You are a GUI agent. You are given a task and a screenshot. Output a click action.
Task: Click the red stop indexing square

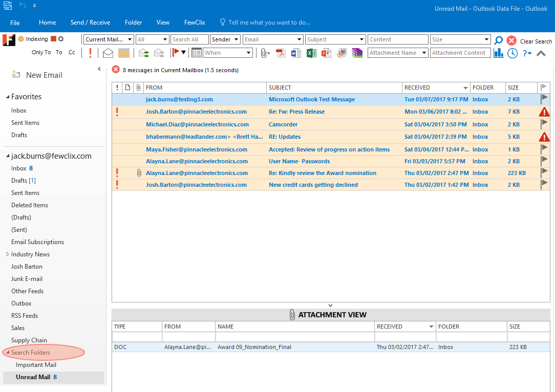click(x=53, y=38)
